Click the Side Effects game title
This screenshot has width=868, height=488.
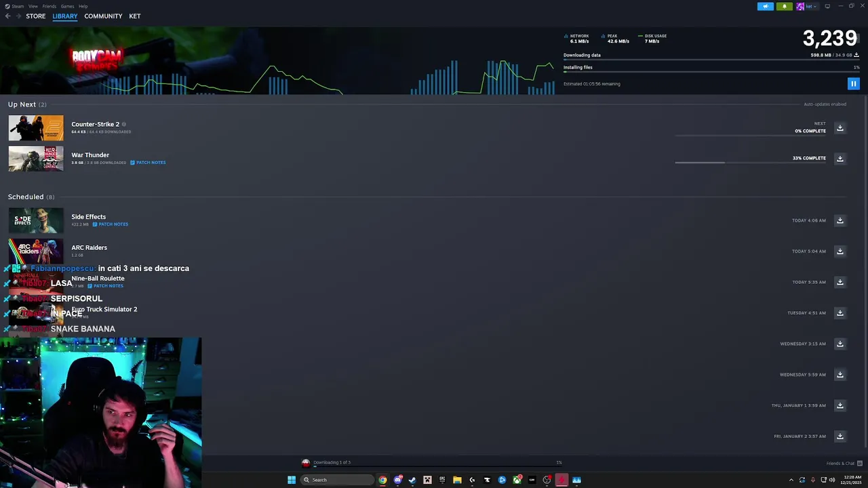(88, 217)
